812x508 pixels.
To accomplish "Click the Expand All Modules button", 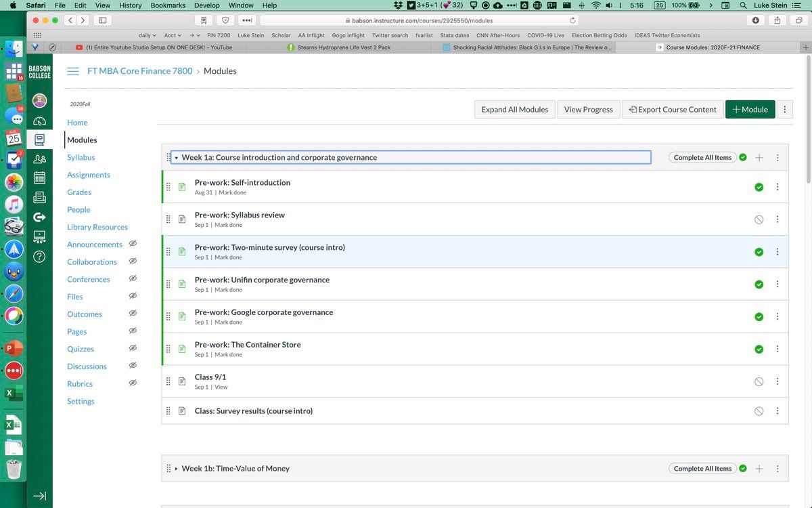I will pos(514,110).
